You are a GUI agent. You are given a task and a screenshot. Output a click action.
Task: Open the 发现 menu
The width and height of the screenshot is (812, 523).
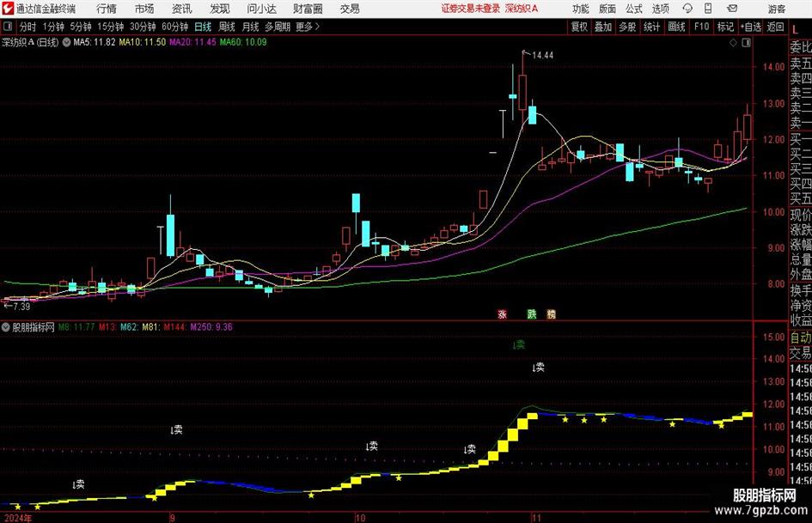coord(220,9)
